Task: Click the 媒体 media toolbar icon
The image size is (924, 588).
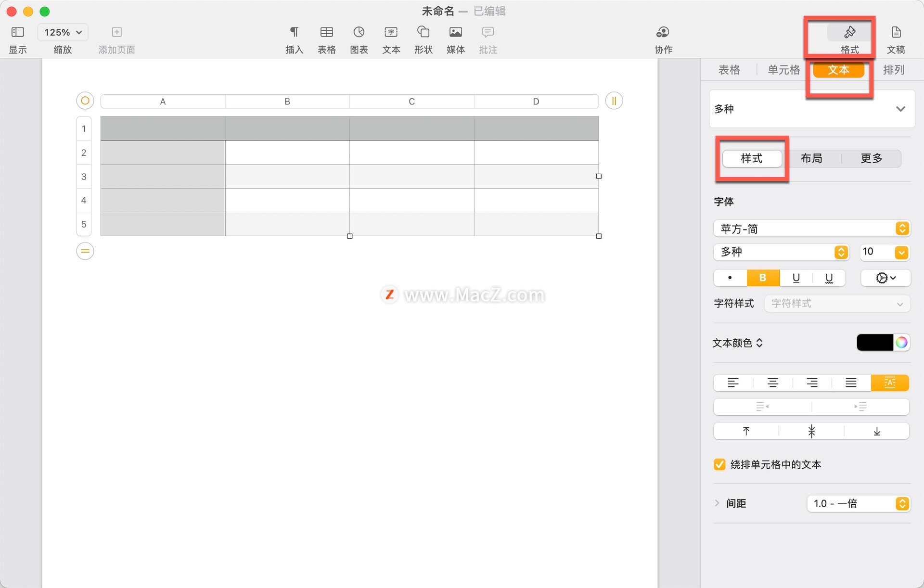Action: tap(456, 32)
